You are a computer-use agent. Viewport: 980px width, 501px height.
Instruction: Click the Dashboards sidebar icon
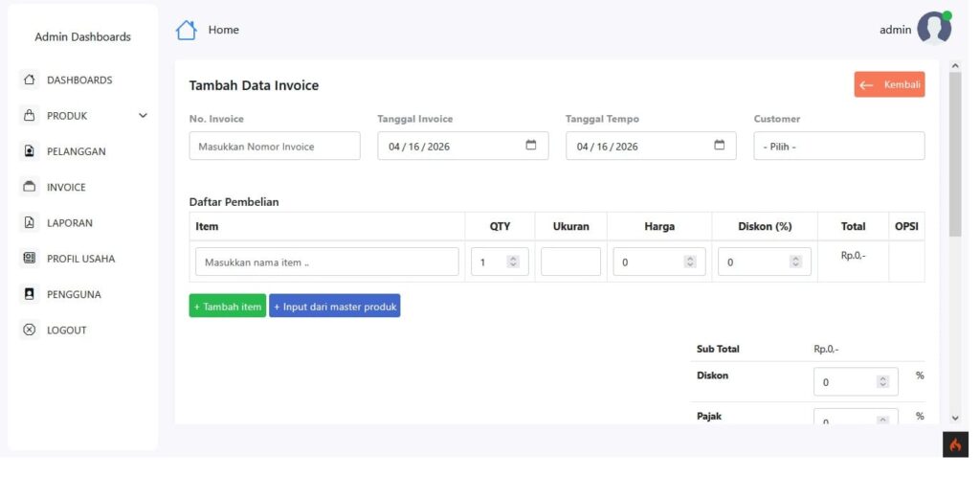pos(29,80)
